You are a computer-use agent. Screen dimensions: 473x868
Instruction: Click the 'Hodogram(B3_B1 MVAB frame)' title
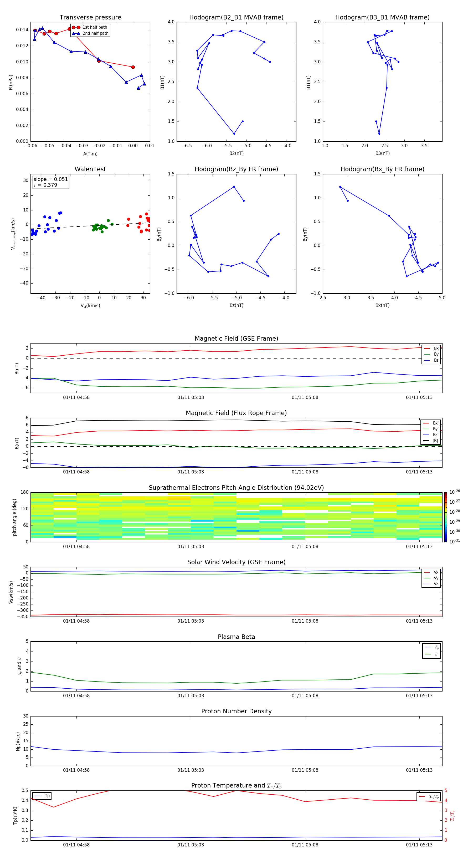pos(382,18)
